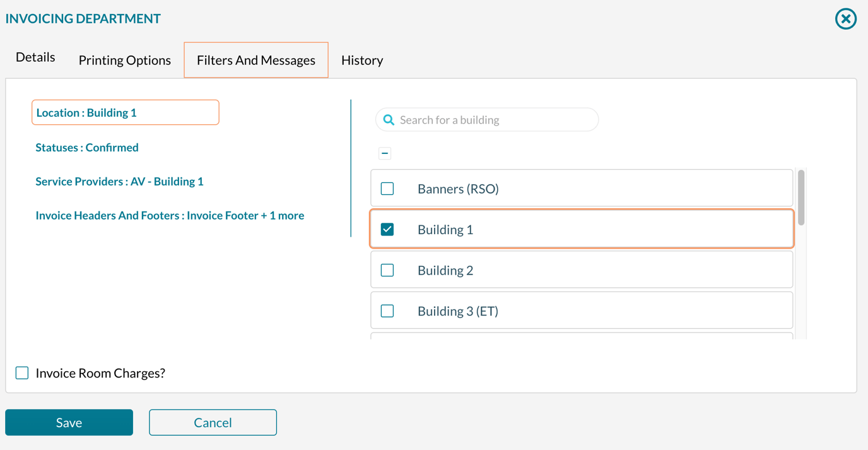The image size is (868, 450).
Task: Select the Filters And Messages tab
Action: 255,60
